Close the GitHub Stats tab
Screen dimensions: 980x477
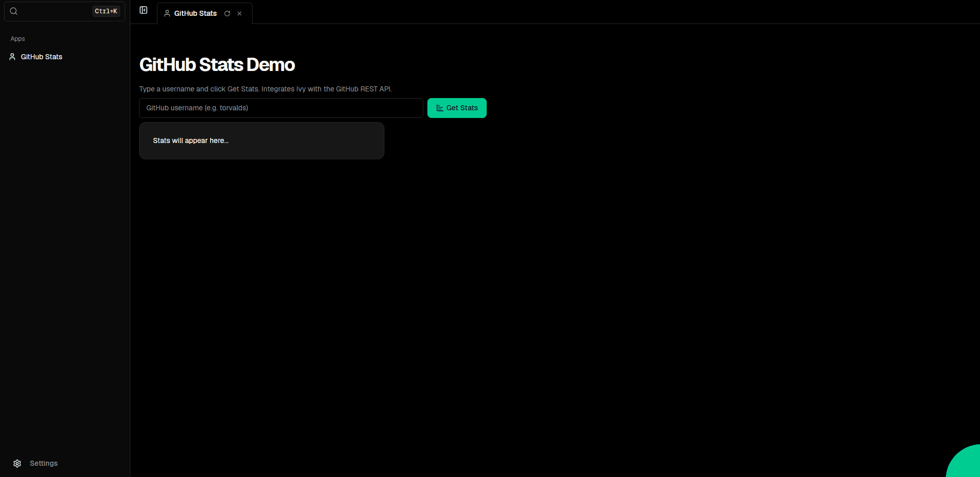click(x=239, y=13)
